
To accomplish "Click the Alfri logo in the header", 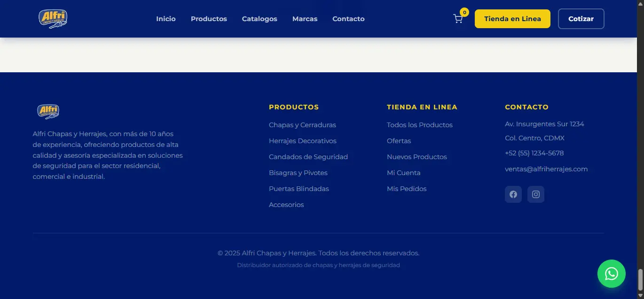I will (x=53, y=19).
